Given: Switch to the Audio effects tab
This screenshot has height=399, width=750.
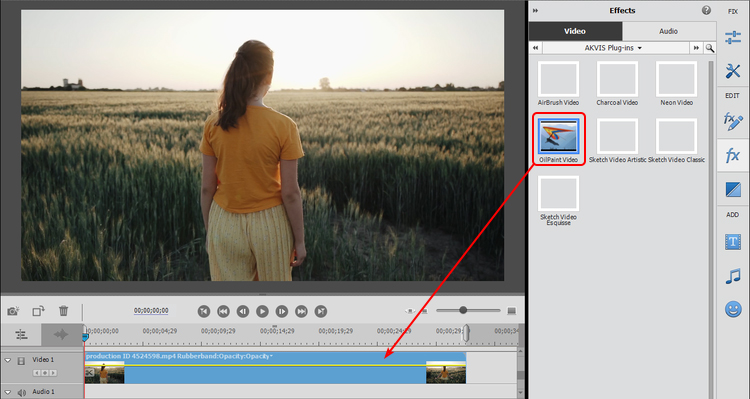Looking at the screenshot, I should click(x=668, y=31).
